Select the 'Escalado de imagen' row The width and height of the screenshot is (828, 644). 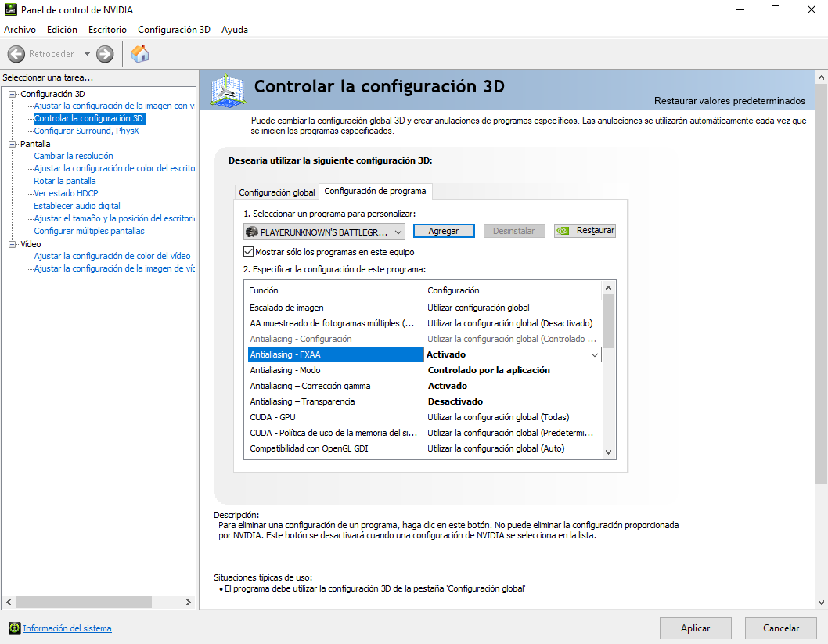(x=424, y=308)
